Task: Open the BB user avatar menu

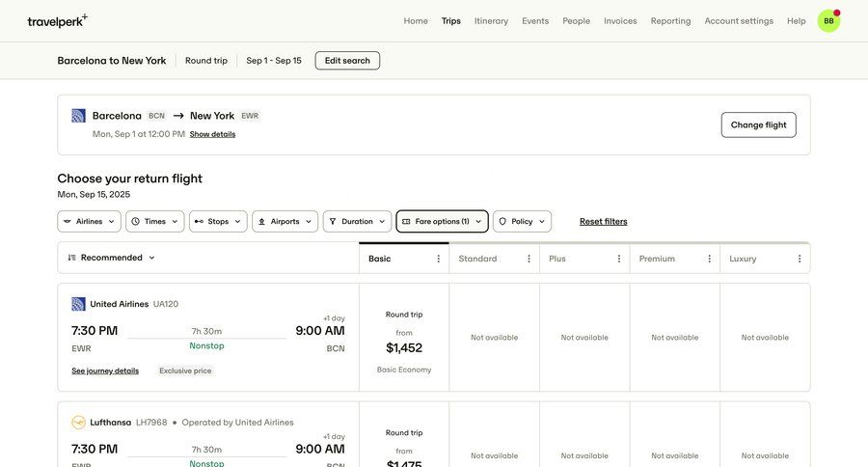Action: [828, 20]
